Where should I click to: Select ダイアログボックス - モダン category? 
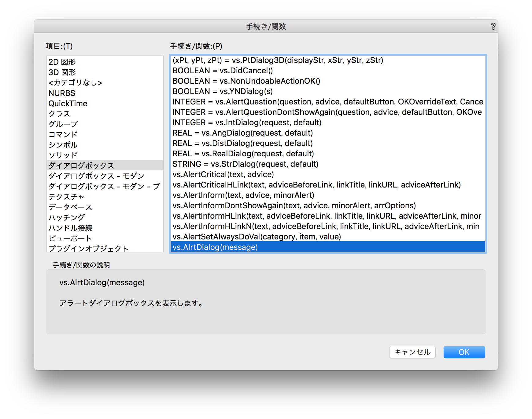105,176
